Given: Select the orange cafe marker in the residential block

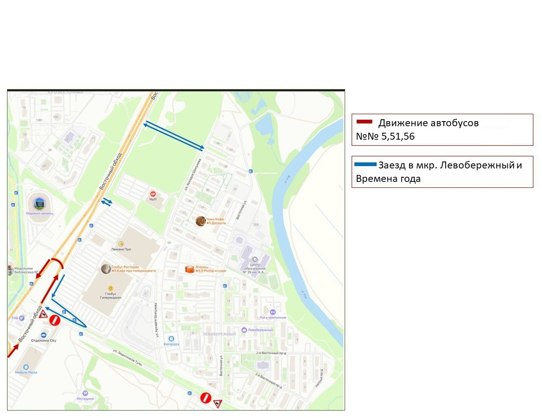Looking at the screenshot, I should pyautogui.click(x=189, y=269).
